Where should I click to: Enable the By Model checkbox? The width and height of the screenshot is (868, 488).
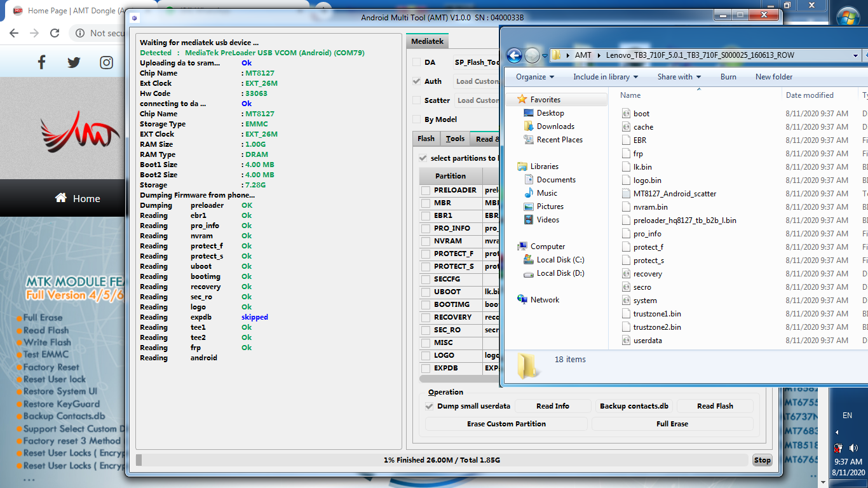416,119
